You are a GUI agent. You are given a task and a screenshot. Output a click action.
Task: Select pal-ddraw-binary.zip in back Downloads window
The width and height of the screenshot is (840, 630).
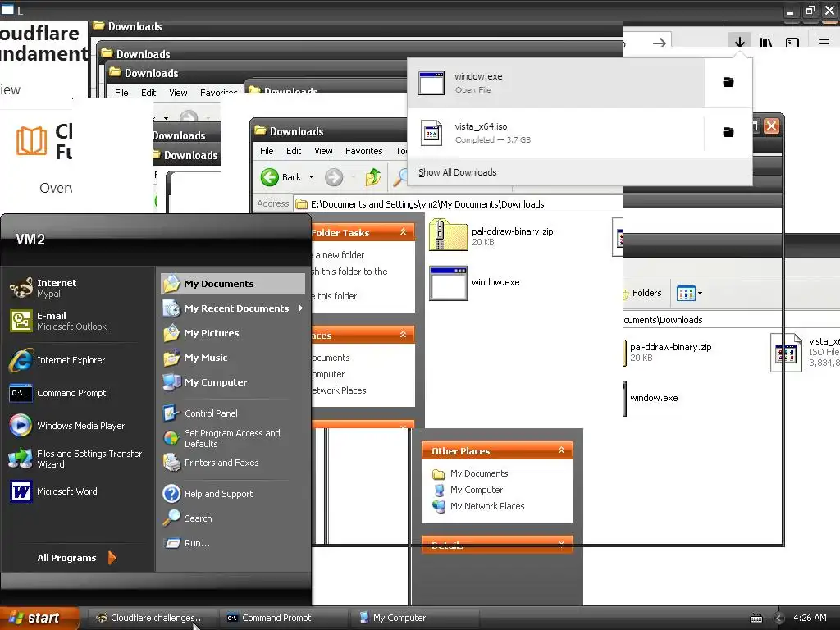click(x=669, y=352)
